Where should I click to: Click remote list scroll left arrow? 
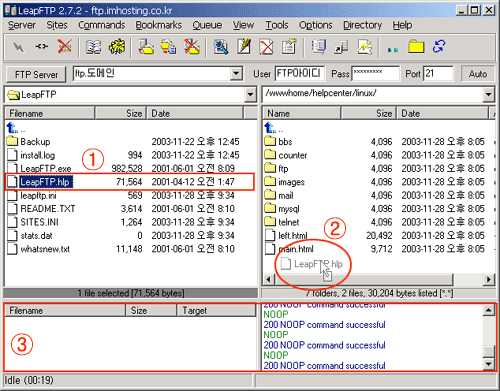268,279
